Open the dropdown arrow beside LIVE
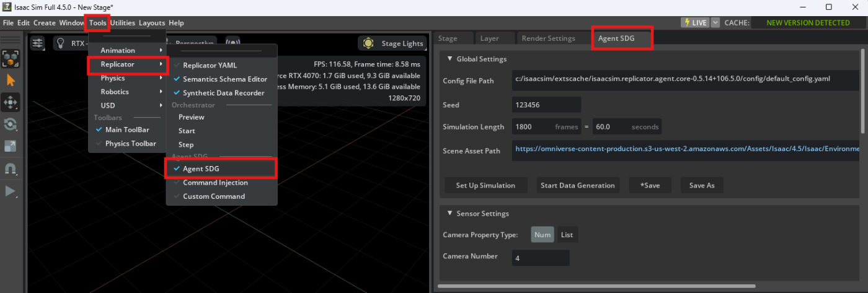Image resolution: width=868 pixels, height=293 pixels. [x=715, y=23]
